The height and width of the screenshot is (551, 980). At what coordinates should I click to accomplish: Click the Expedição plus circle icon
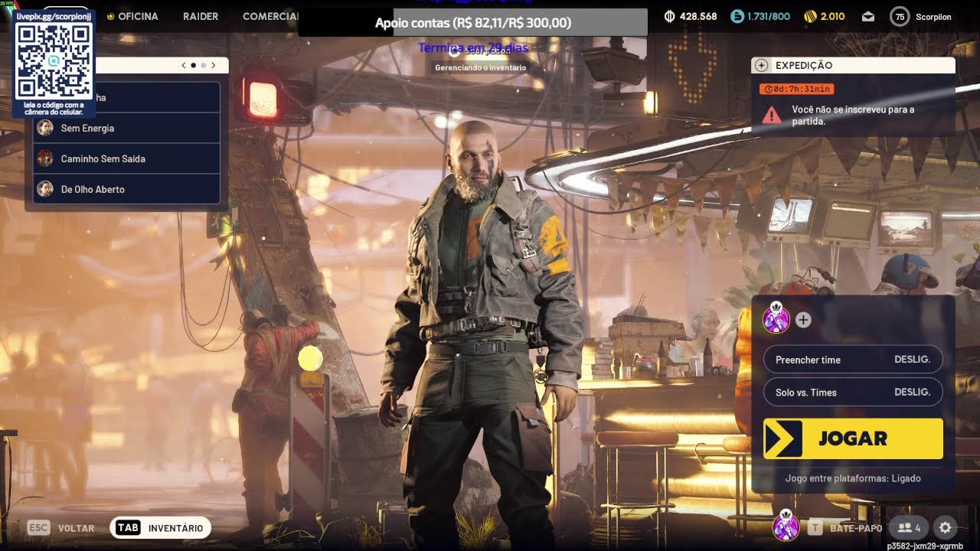click(x=761, y=66)
